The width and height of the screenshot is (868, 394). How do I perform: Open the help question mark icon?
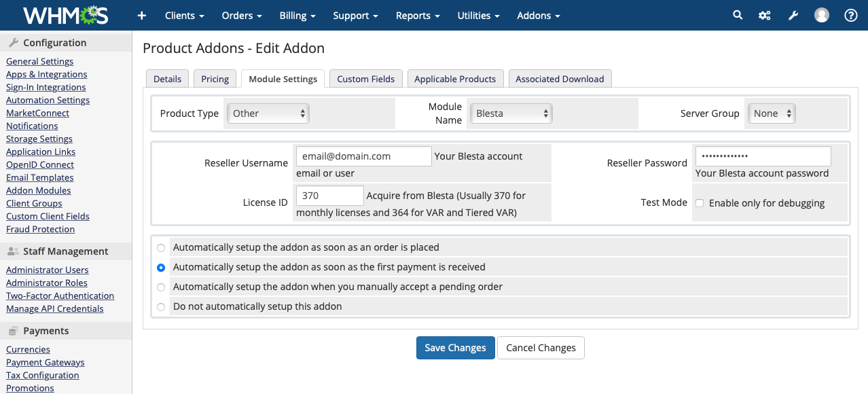(x=850, y=15)
